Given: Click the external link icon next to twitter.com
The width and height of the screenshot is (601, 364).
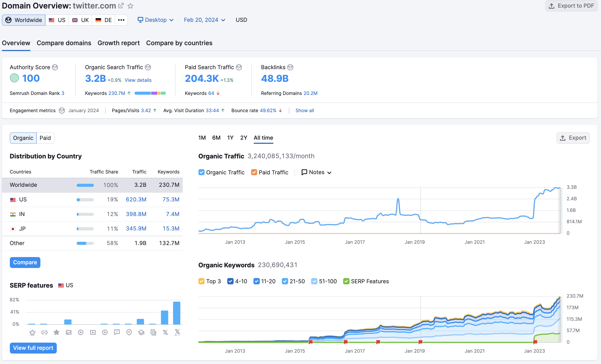Looking at the screenshot, I should [x=122, y=5].
